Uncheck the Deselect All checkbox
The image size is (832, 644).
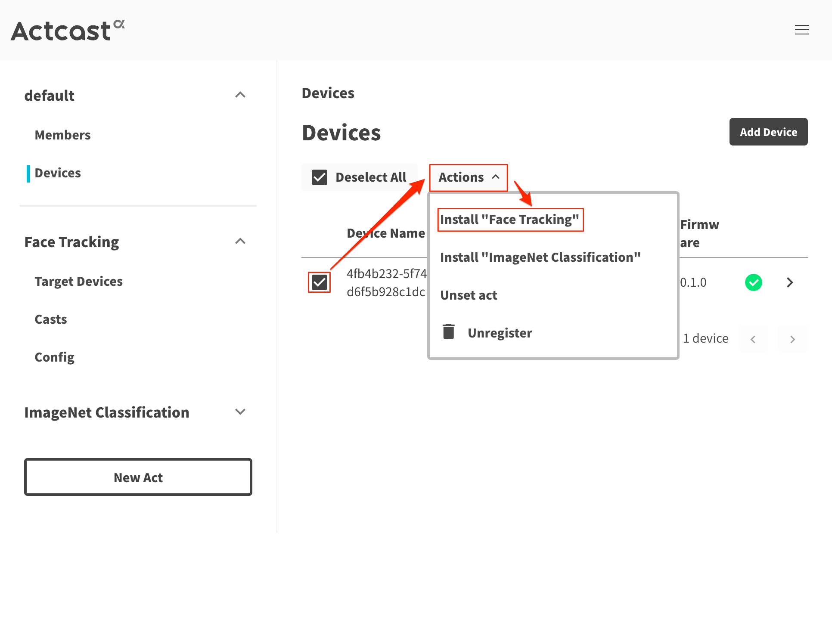pos(320,177)
